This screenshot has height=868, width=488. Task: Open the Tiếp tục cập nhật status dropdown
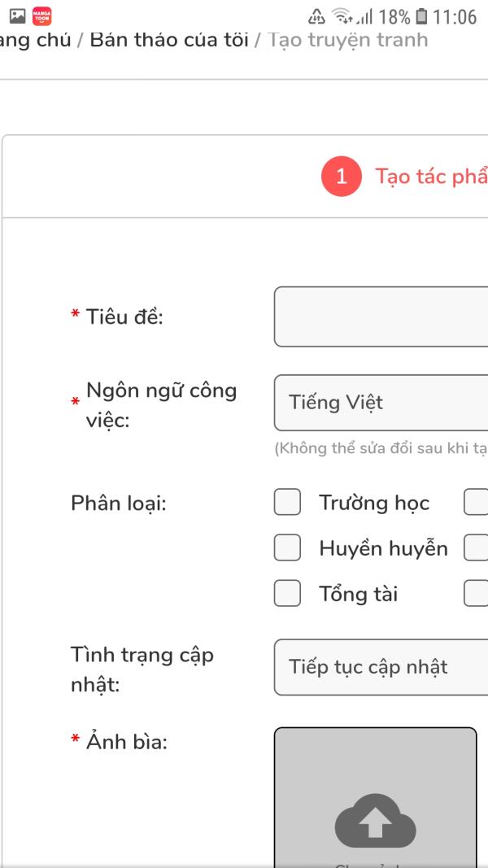click(x=381, y=668)
